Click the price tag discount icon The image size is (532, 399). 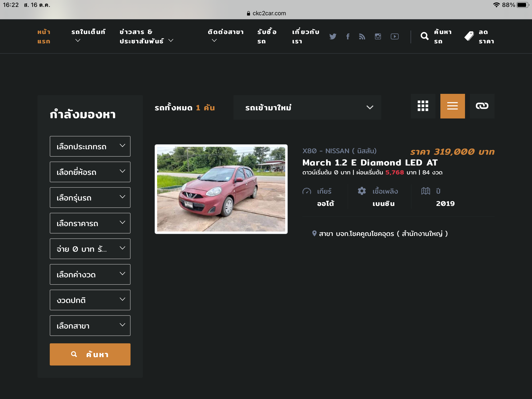[x=469, y=36]
